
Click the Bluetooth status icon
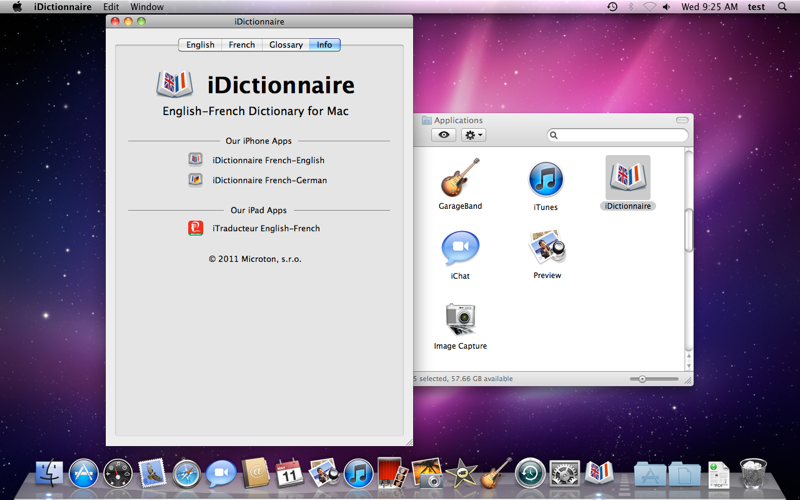(631, 7)
